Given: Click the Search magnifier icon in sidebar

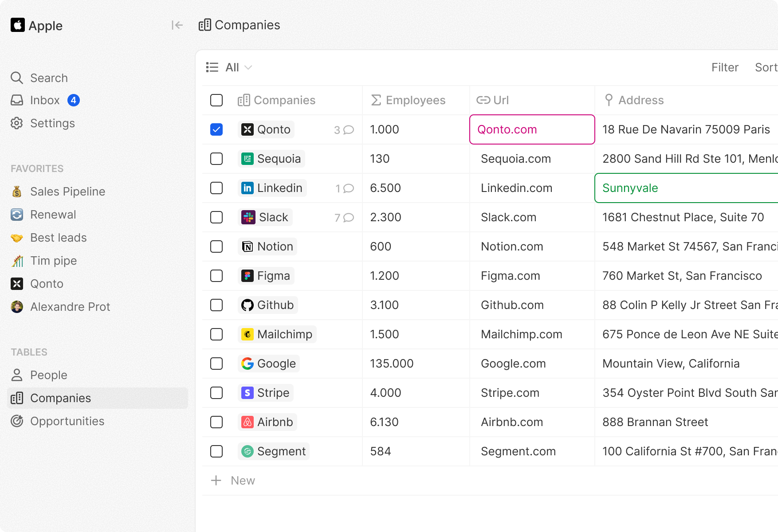Looking at the screenshot, I should pyautogui.click(x=17, y=78).
